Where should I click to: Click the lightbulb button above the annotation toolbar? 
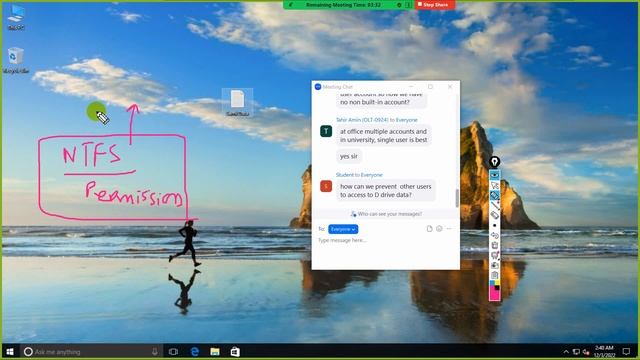point(494,162)
